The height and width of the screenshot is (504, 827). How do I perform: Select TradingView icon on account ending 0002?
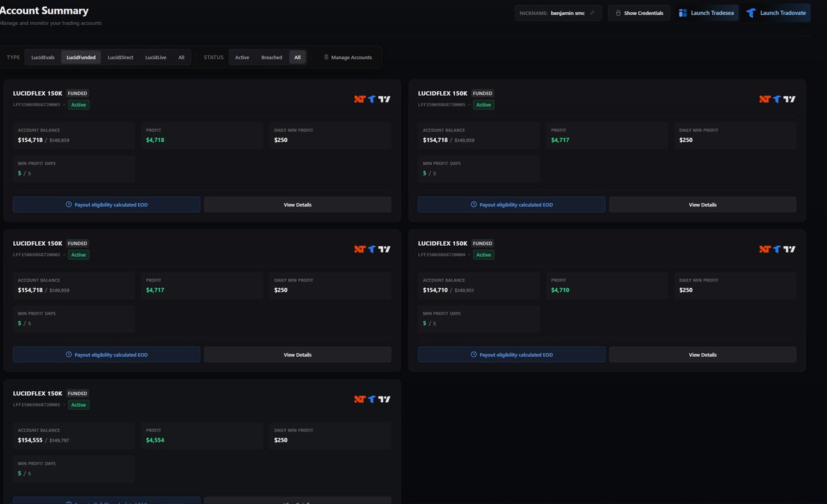385,249
